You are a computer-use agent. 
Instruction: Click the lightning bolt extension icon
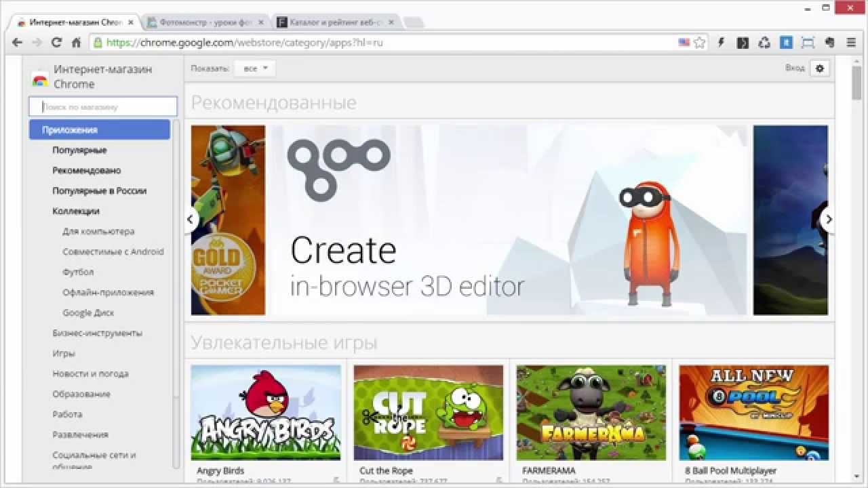(721, 42)
